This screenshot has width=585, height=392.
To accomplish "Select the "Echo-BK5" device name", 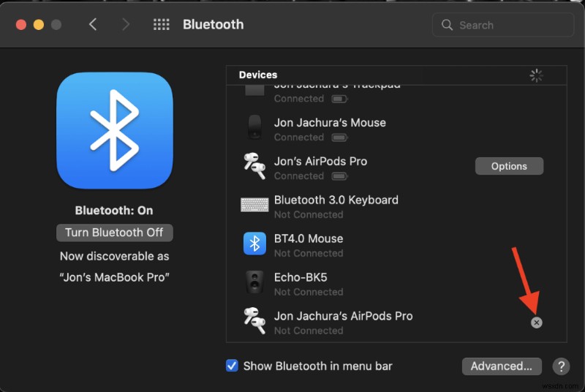I will click(x=301, y=277).
